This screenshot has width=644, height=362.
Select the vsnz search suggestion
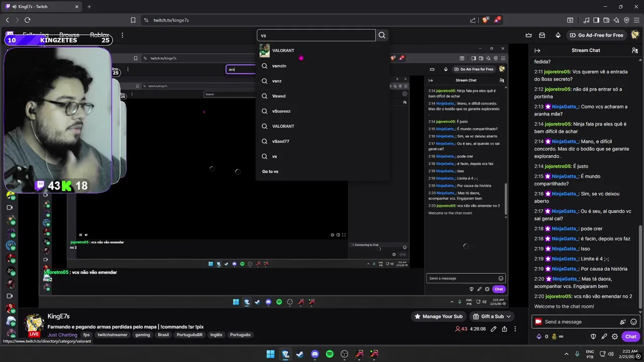click(x=323, y=81)
